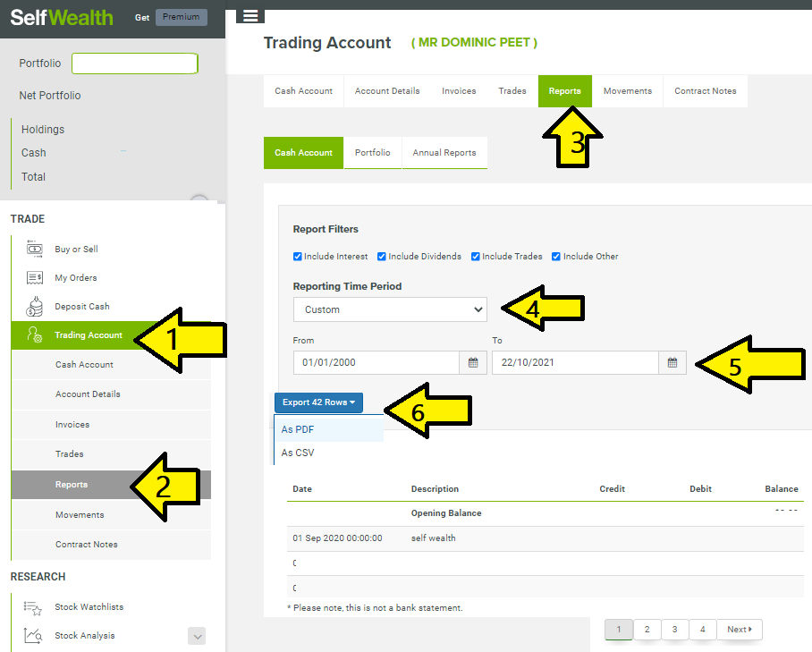
Task: Open Stock Watchlists in sidebar
Action: (89, 607)
